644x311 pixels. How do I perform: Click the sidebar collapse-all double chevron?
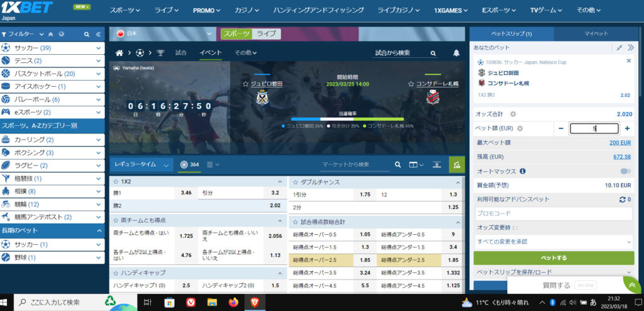coord(50,35)
